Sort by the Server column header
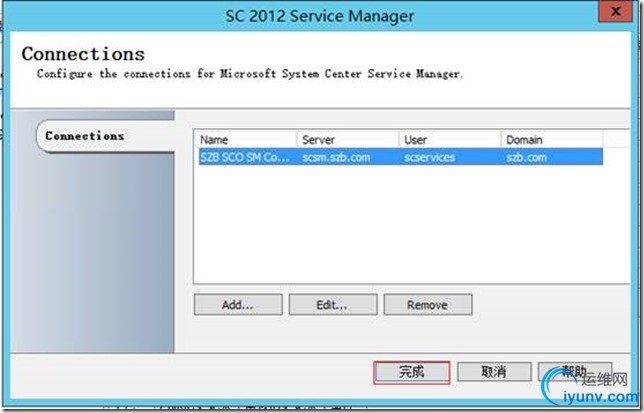The image size is (644, 413). click(347, 140)
